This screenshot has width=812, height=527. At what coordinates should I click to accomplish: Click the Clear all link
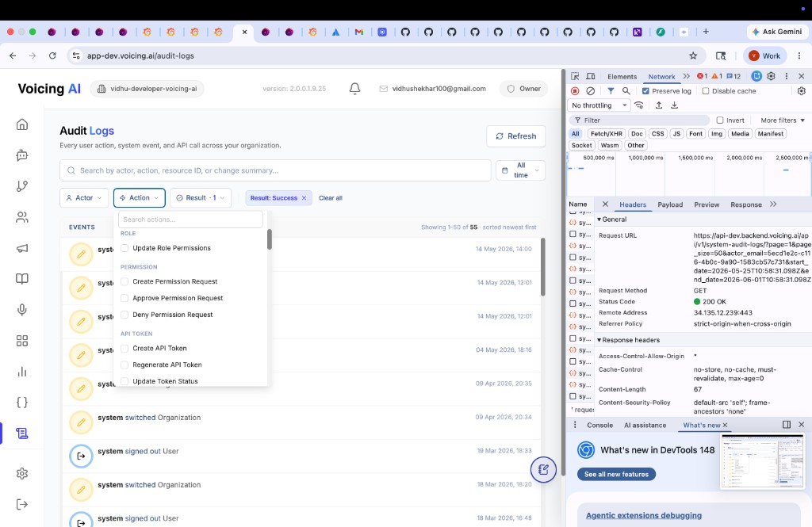(x=331, y=198)
